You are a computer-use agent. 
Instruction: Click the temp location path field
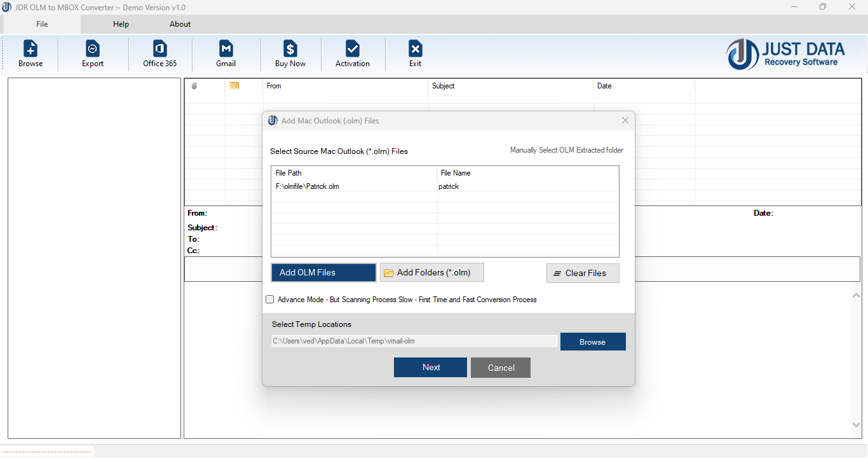414,341
